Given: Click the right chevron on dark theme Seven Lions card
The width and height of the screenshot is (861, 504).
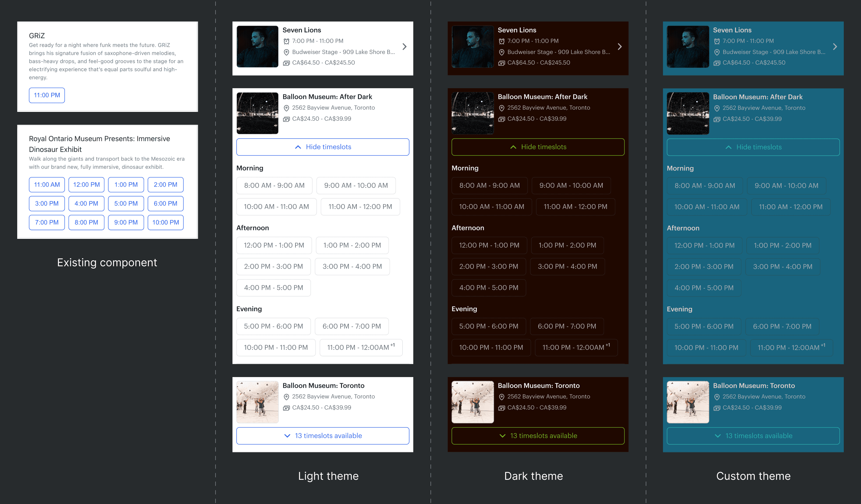Looking at the screenshot, I should (619, 47).
